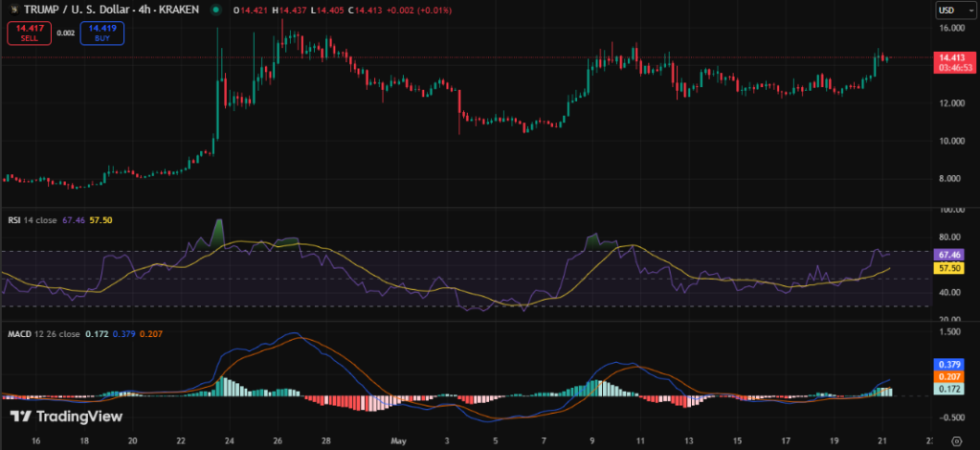Click the purple 67.46 value in RSI legend

pos(73,220)
